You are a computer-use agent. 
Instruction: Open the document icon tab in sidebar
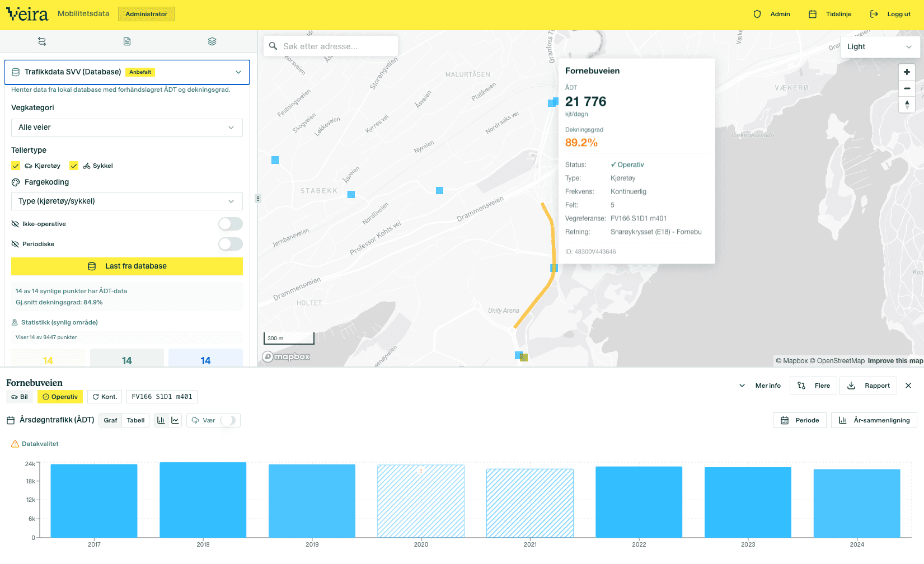(x=127, y=41)
